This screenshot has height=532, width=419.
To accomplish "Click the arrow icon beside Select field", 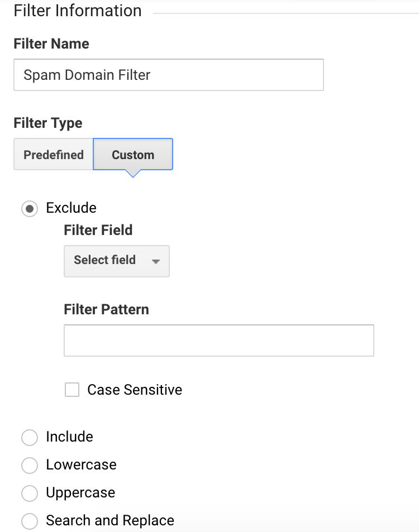I will click(x=156, y=261).
